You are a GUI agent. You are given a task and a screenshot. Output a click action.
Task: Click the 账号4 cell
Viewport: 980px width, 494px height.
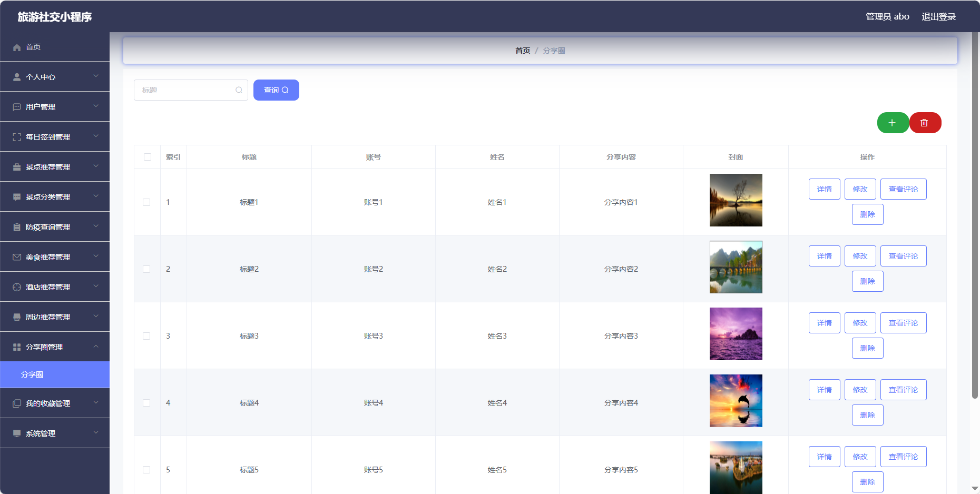tap(374, 403)
